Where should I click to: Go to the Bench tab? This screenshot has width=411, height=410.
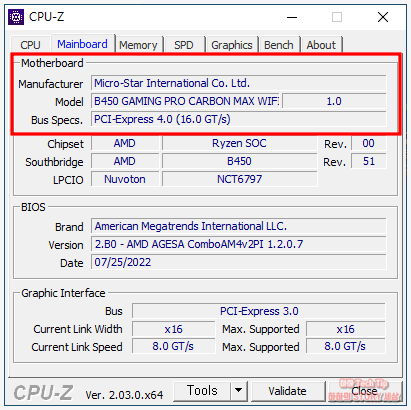pyautogui.click(x=279, y=45)
